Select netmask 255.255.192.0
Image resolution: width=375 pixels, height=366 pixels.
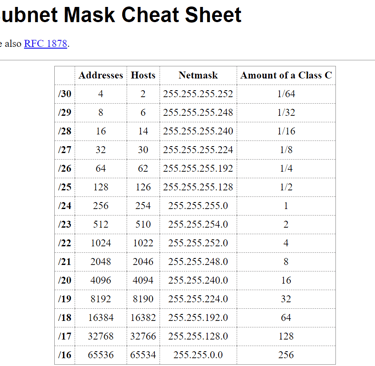point(198,318)
